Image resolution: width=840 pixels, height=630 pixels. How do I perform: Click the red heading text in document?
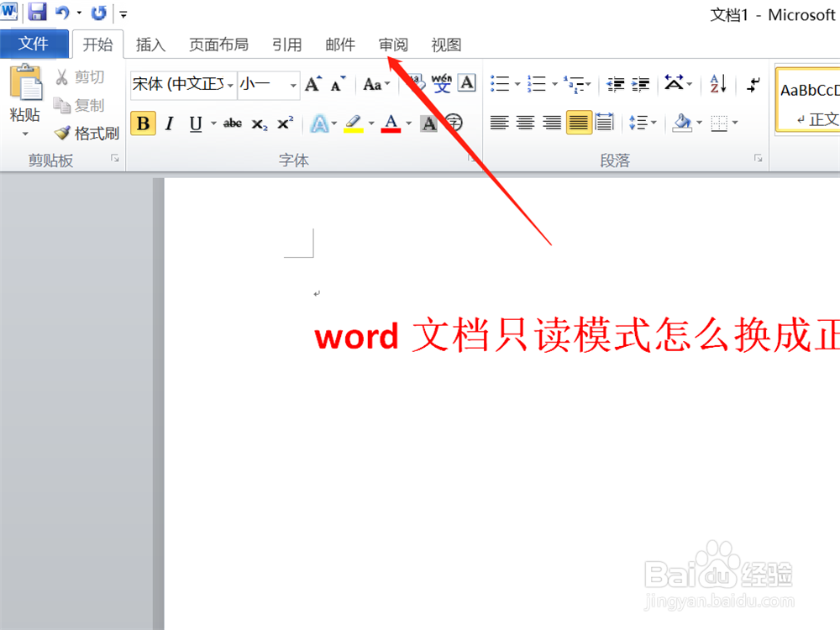pos(577,337)
